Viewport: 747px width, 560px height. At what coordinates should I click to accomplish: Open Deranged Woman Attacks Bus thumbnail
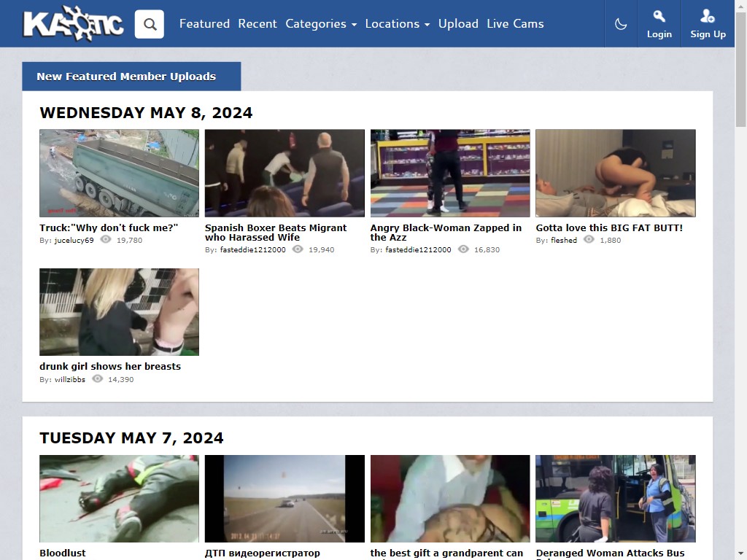[x=616, y=499]
